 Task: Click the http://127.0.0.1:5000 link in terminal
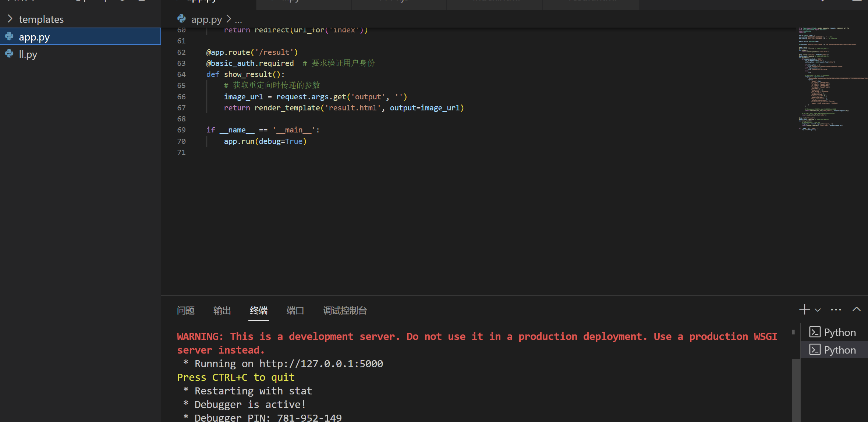tap(321, 364)
